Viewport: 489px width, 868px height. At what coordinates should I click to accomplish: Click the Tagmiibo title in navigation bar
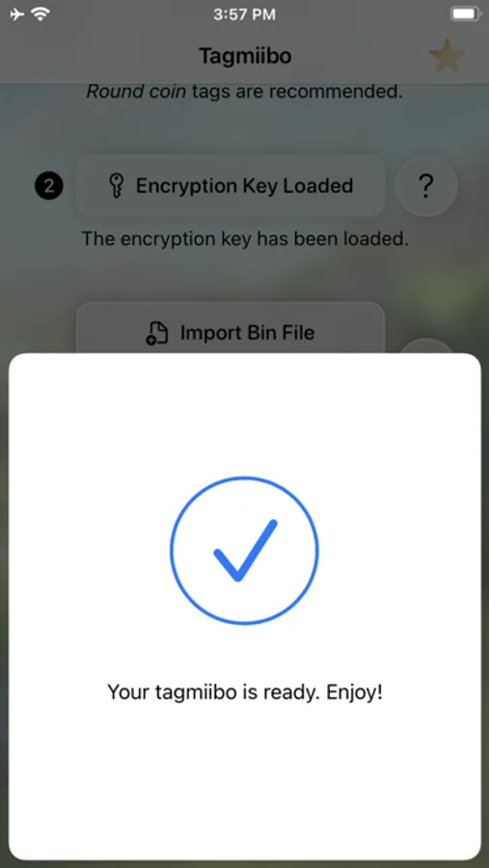[245, 56]
